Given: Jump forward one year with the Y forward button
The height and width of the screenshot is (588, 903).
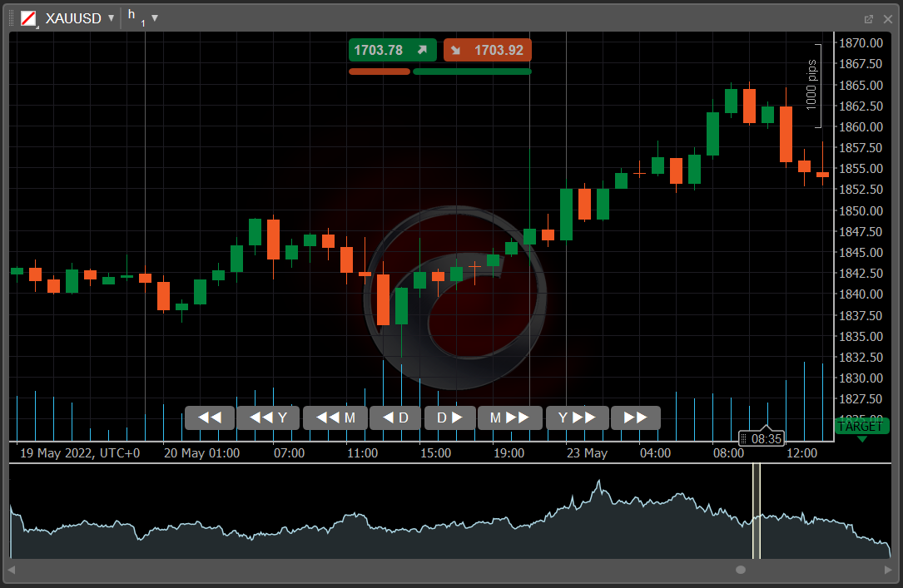Looking at the screenshot, I should (x=577, y=418).
